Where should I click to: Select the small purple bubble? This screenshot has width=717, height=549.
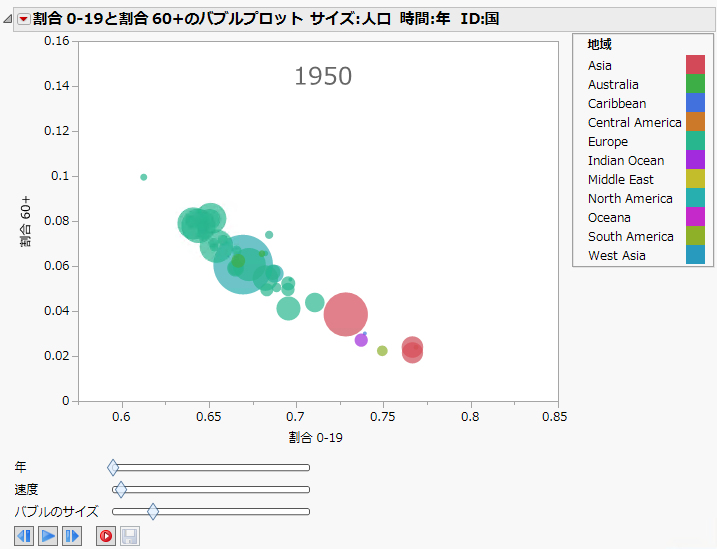[361, 340]
